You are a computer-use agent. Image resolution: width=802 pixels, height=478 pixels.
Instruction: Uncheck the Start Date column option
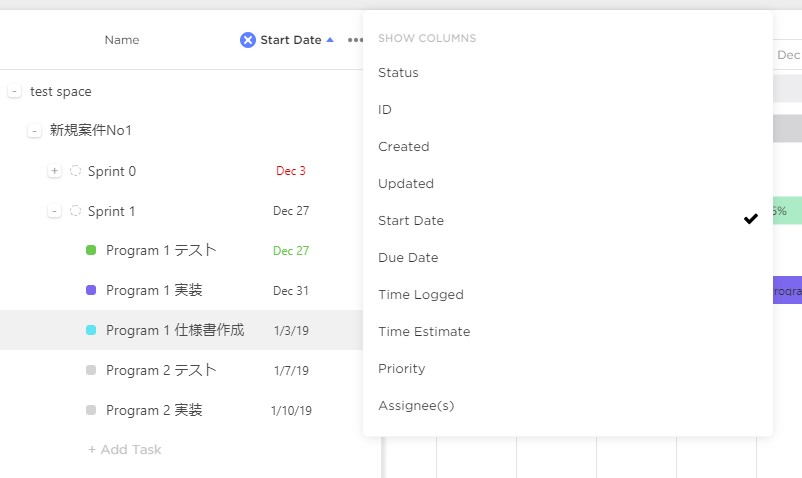pyautogui.click(x=568, y=220)
